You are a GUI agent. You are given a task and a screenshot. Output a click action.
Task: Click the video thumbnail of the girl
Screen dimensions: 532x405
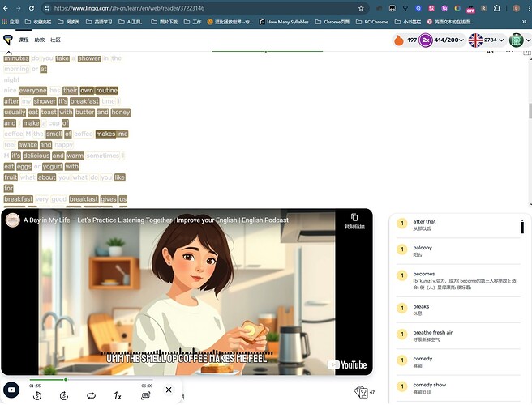(187, 293)
